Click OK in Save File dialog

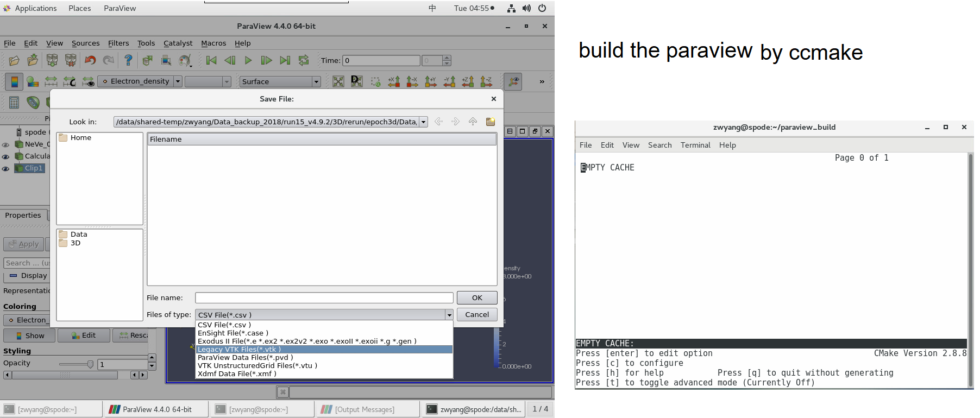[x=477, y=297]
